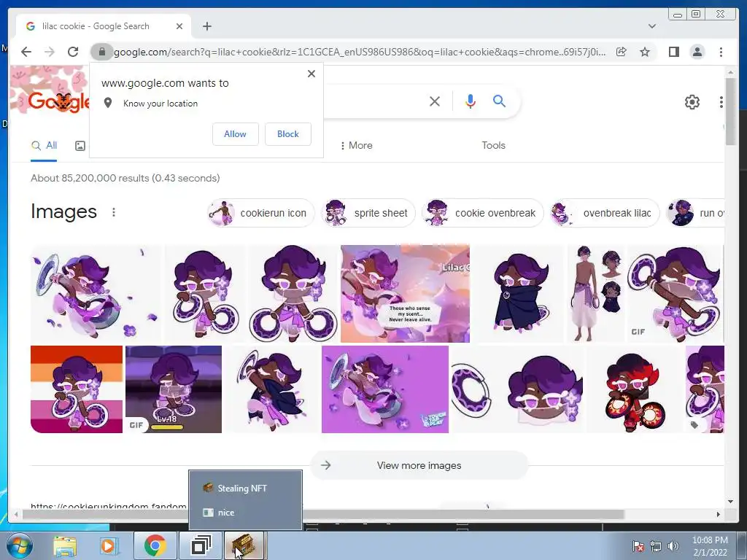Click the forward navigation arrow
The height and width of the screenshot is (560, 747).
pyautogui.click(x=50, y=52)
